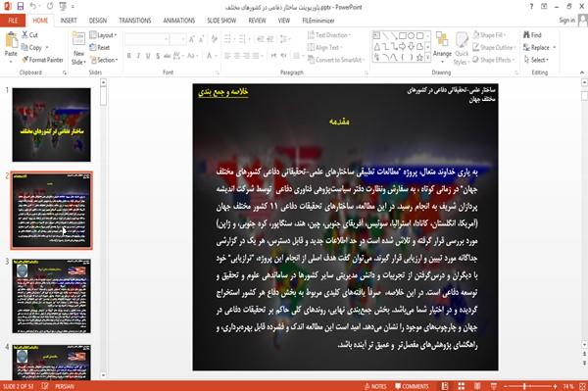Select slide 1 thumbnail
The image size is (588, 391).
(x=51, y=124)
